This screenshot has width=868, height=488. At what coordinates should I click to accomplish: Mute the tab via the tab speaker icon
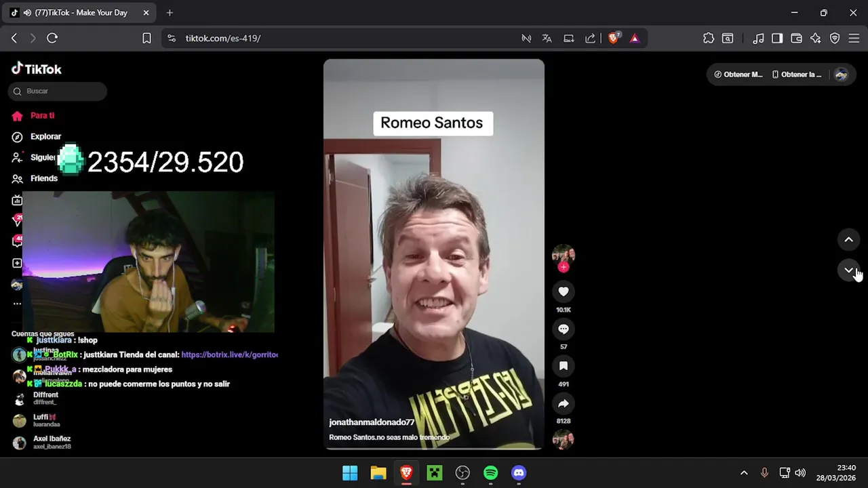pos(27,13)
